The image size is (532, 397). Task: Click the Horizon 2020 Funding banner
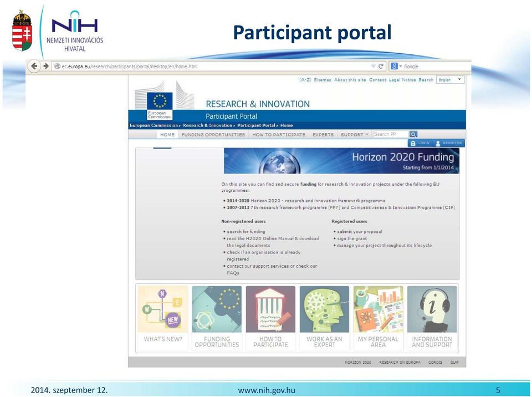tap(341, 161)
